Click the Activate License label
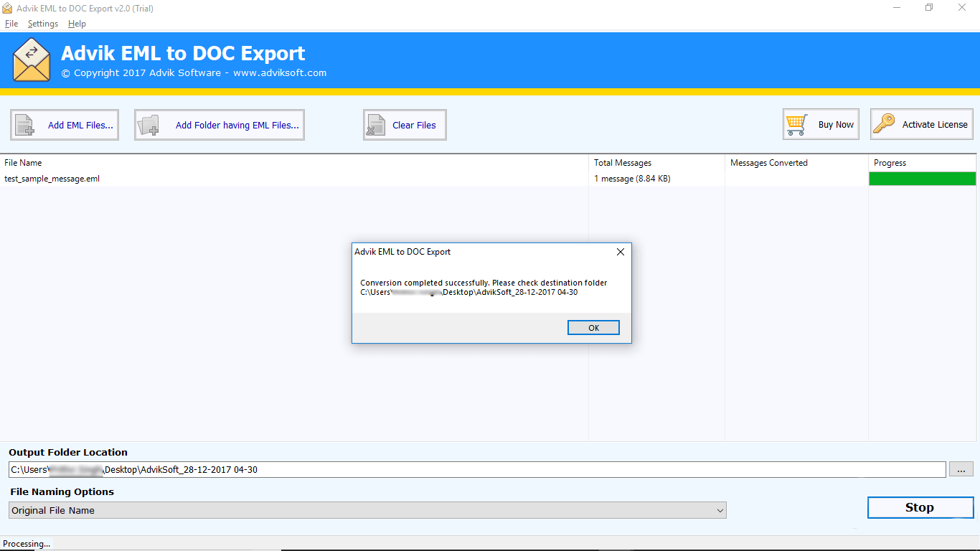980x551 pixels. tap(935, 124)
